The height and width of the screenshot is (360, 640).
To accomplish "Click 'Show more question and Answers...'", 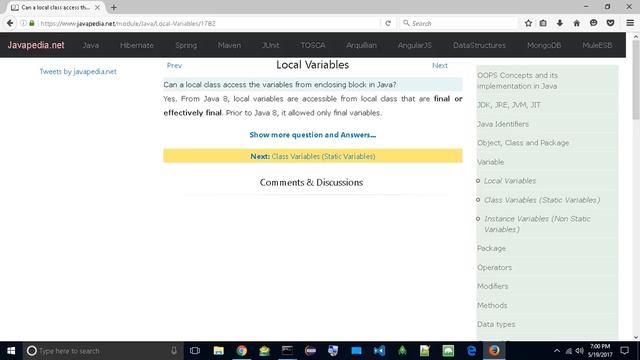I will pos(313,135).
